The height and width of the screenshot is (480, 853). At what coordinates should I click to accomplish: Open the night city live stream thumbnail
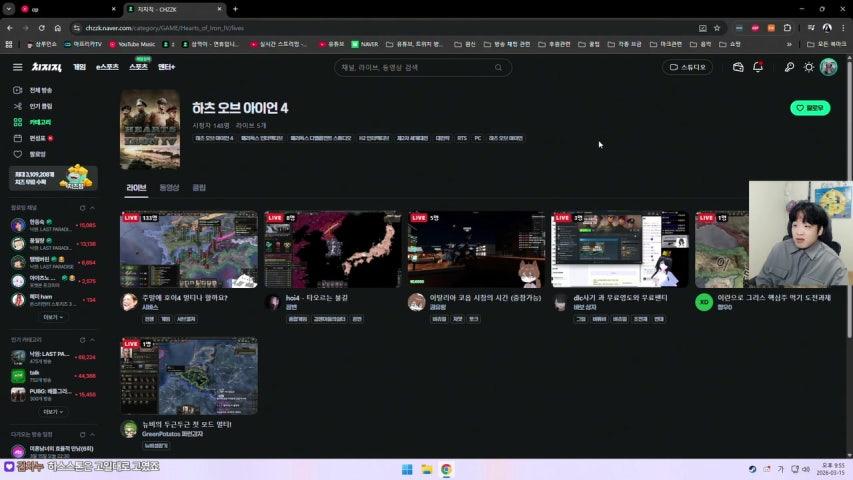point(476,250)
